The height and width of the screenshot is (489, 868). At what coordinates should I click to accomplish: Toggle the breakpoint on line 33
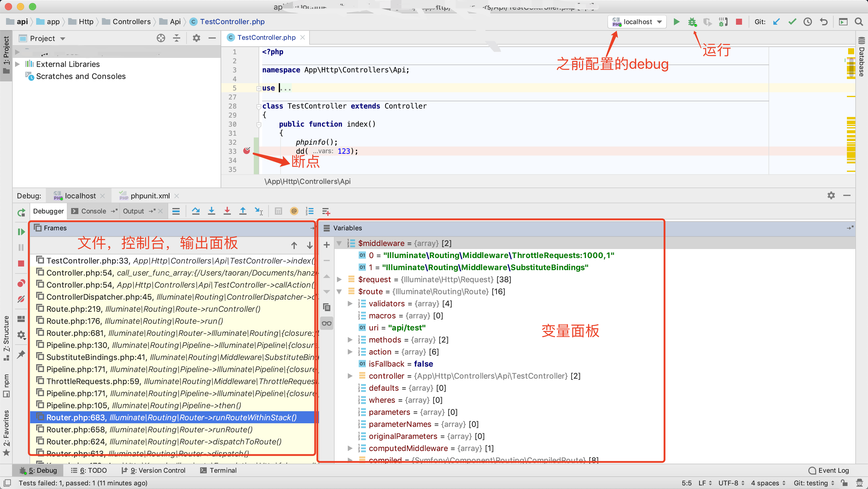tap(247, 151)
